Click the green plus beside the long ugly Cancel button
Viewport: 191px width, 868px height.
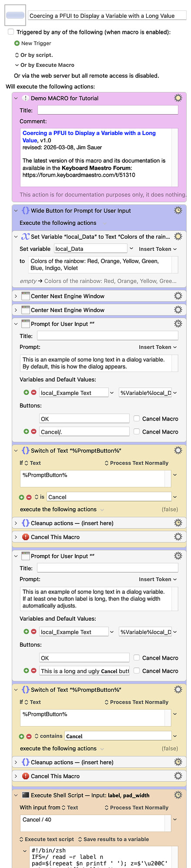click(26, 671)
